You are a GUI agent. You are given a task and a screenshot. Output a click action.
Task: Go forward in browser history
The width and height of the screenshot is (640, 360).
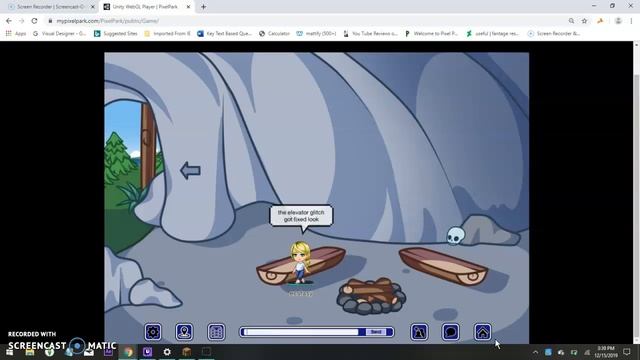click(22, 21)
